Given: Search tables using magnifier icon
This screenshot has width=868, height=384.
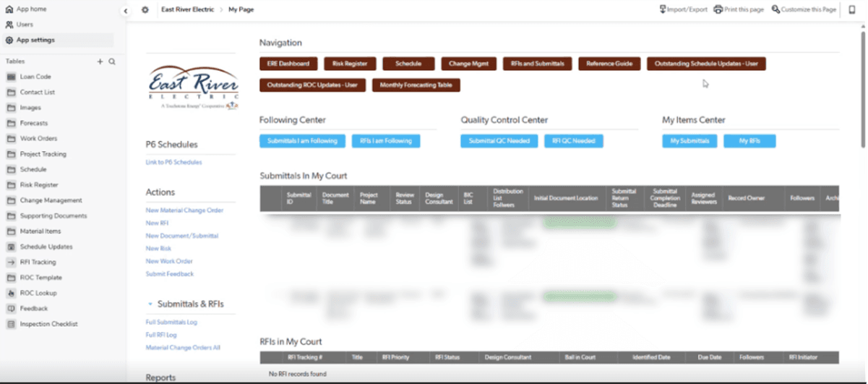Looking at the screenshot, I should tap(112, 61).
